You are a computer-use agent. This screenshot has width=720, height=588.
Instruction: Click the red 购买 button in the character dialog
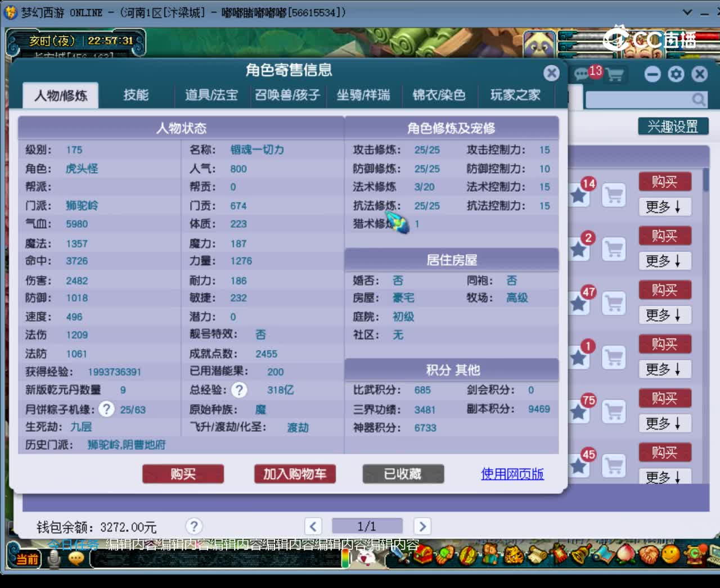[x=183, y=474]
